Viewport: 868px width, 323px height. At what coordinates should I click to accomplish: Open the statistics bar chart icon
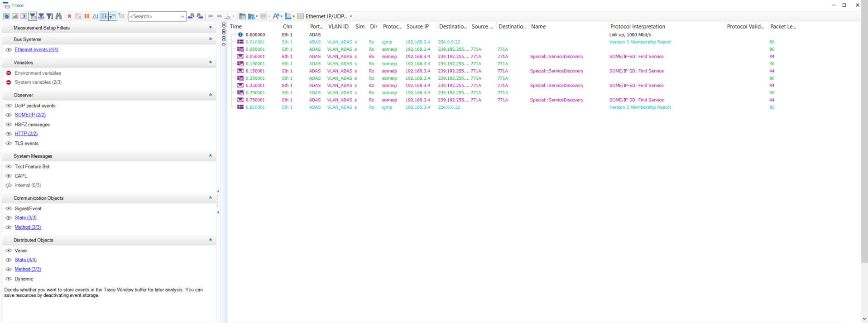(x=15, y=16)
